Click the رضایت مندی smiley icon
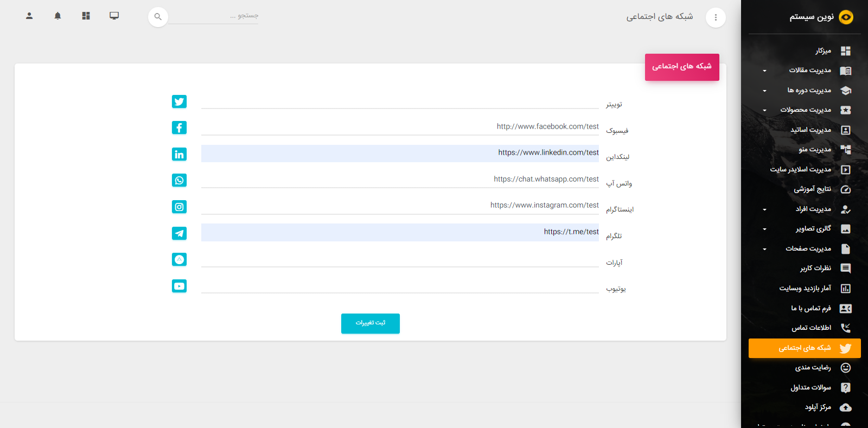 pos(845,368)
